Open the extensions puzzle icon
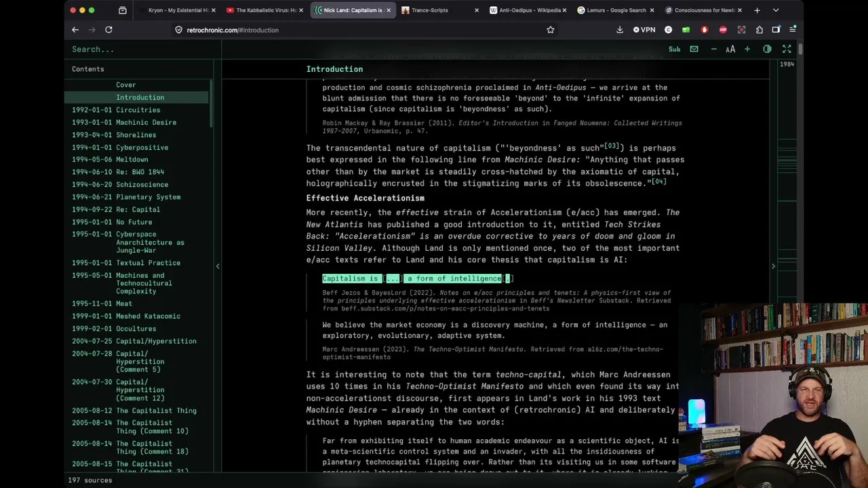This screenshot has height=488, width=868. coord(759,30)
